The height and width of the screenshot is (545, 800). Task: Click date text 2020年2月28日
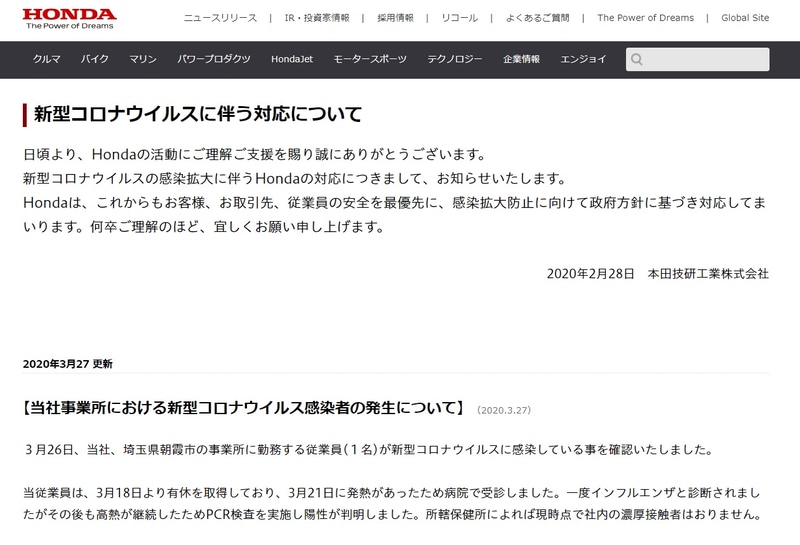tap(590, 274)
